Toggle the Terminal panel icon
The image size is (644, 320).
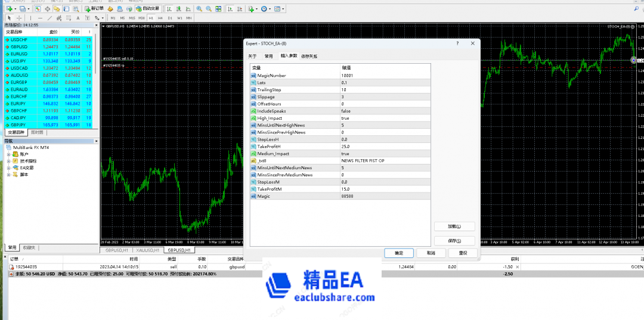coord(66,8)
